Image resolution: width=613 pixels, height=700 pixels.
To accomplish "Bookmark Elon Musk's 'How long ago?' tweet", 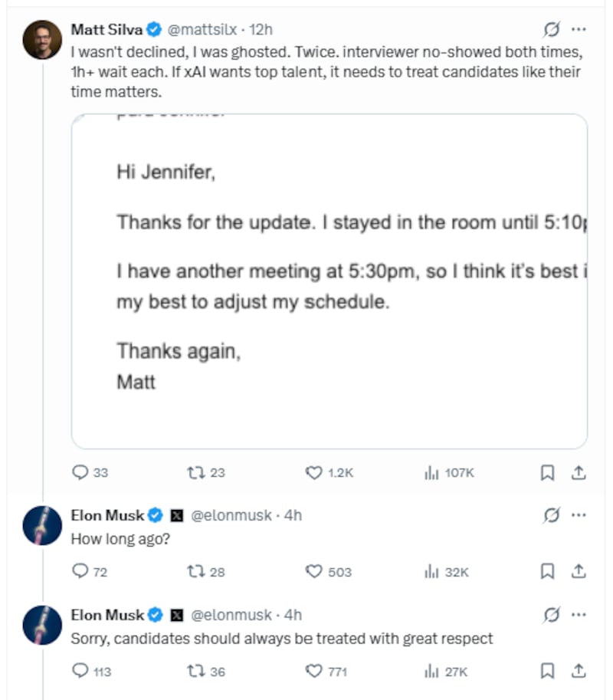I will click(x=547, y=571).
